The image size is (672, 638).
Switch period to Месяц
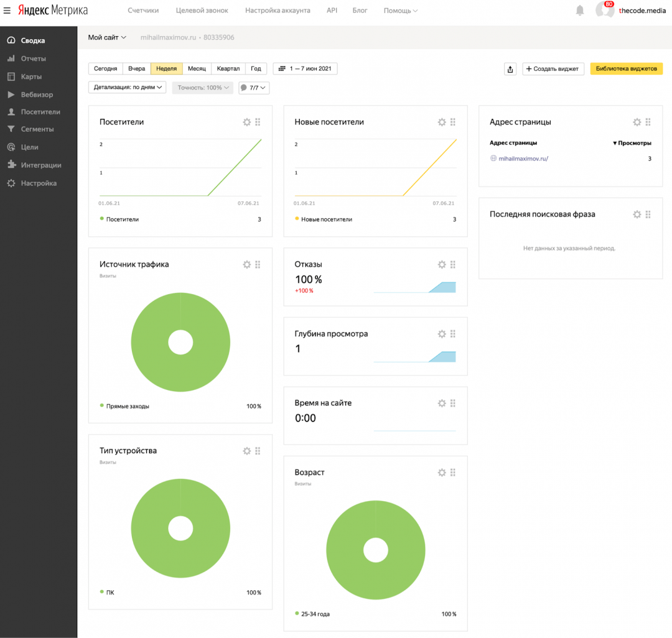(197, 69)
